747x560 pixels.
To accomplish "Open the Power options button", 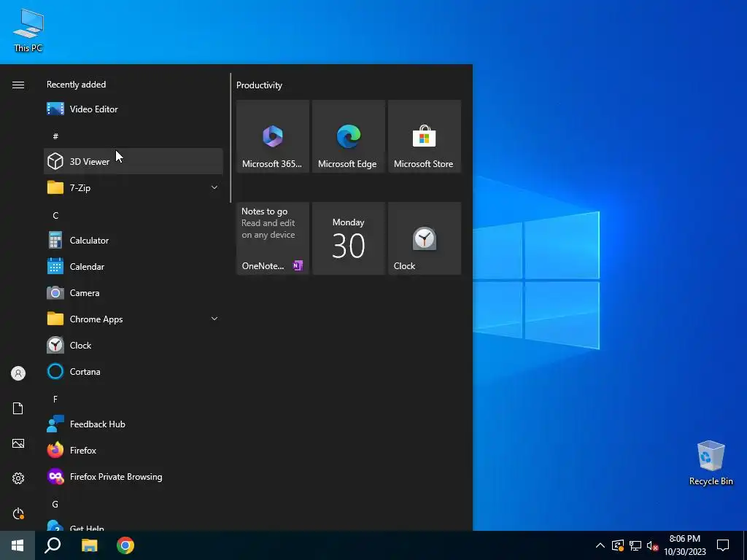I will (x=18, y=513).
